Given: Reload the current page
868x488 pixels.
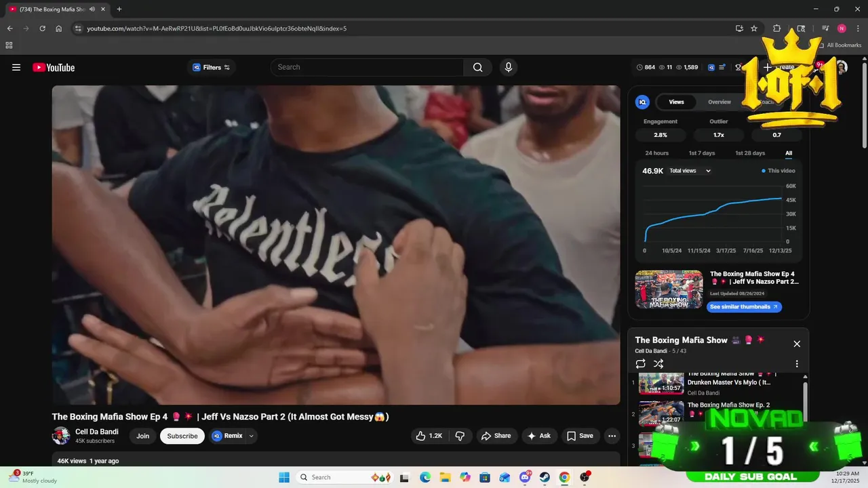Looking at the screenshot, I should 42,28.
